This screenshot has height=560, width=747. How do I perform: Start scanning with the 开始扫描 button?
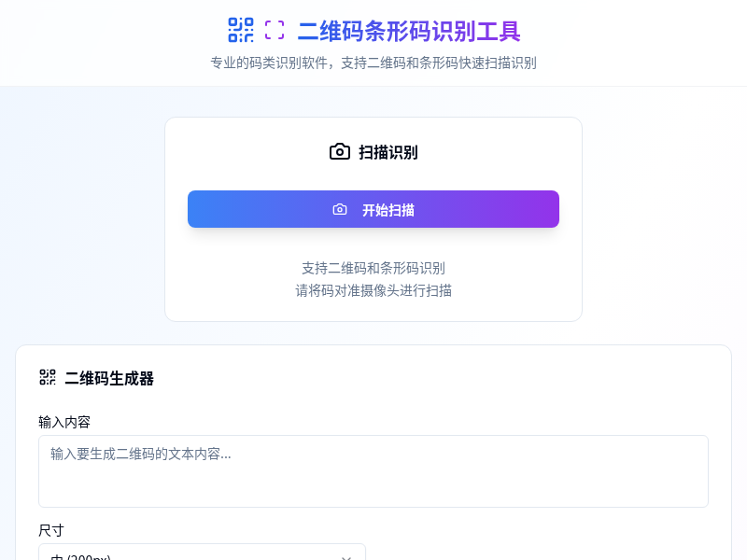(x=373, y=209)
